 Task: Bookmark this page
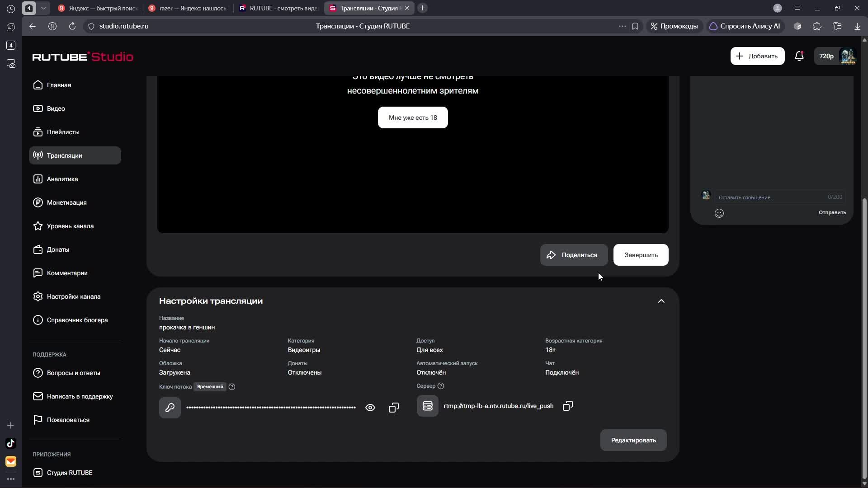tap(635, 26)
